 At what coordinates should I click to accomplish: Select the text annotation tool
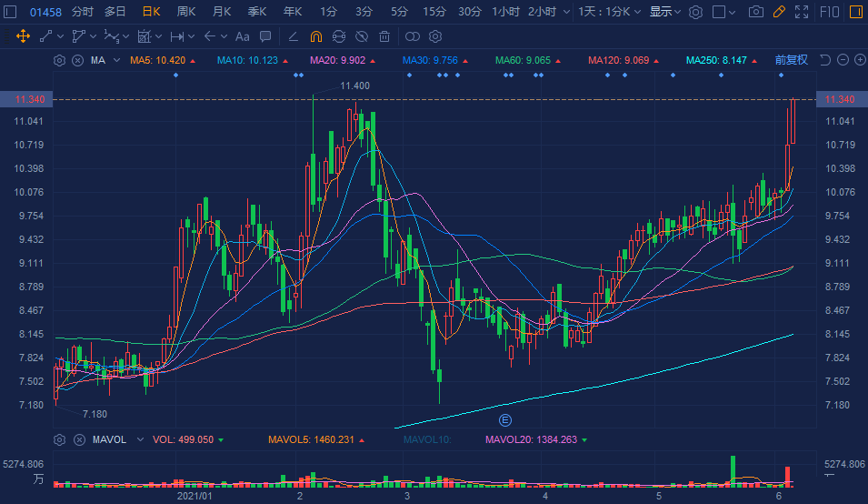[242, 36]
